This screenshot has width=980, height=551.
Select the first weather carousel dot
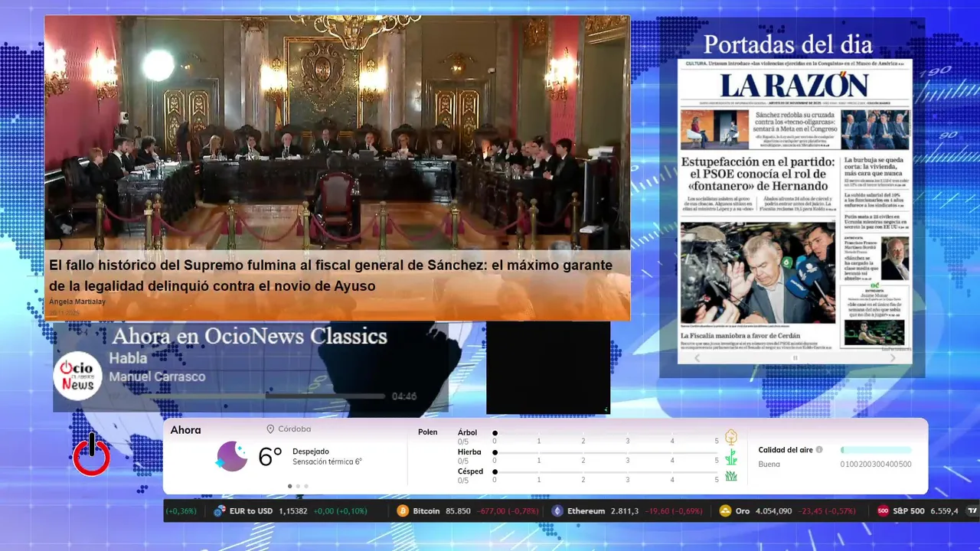[x=289, y=486]
